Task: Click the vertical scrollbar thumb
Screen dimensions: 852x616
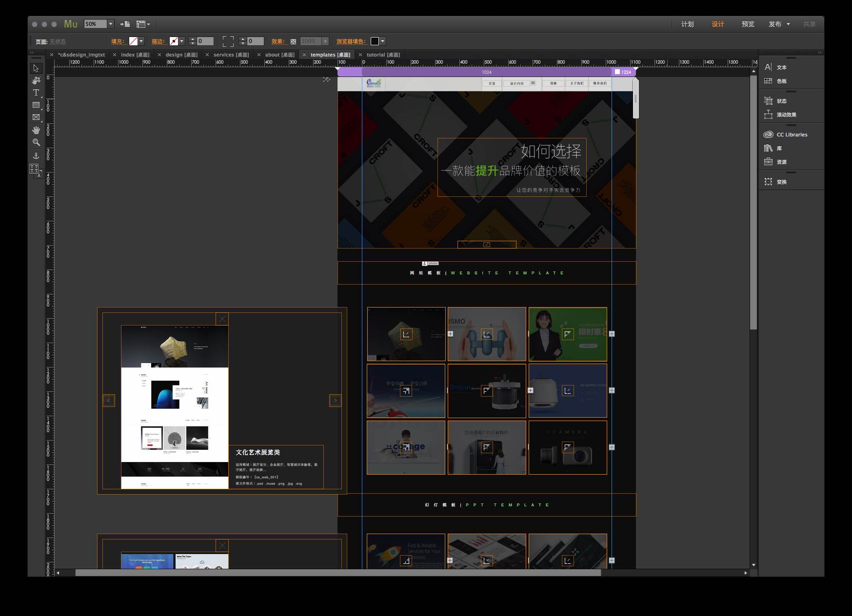Action: [x=753, y=202]
